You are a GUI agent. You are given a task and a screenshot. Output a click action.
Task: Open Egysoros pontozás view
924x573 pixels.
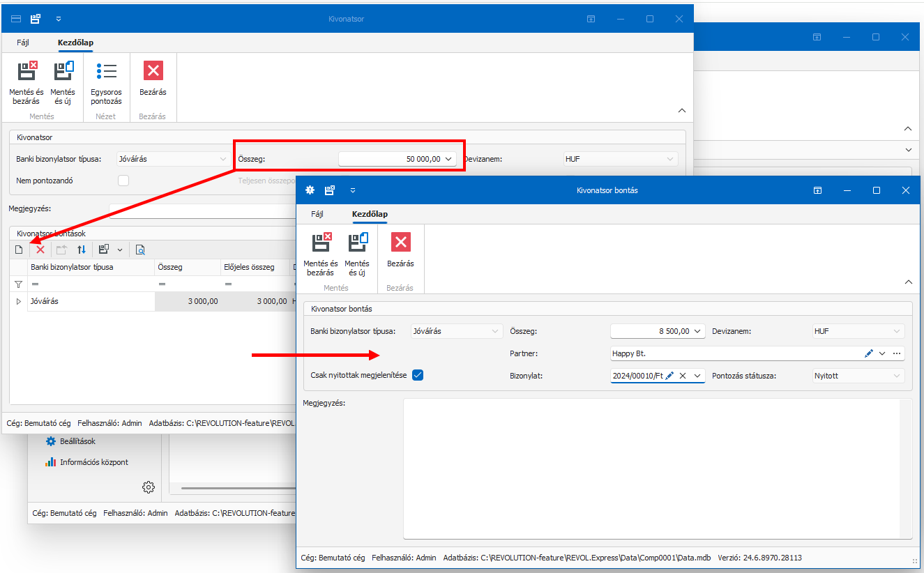[x=106, y=81]
